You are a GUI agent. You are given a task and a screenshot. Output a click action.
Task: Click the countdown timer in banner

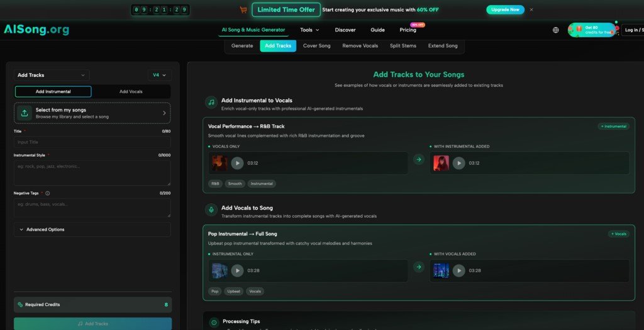[x=160, y=10]
